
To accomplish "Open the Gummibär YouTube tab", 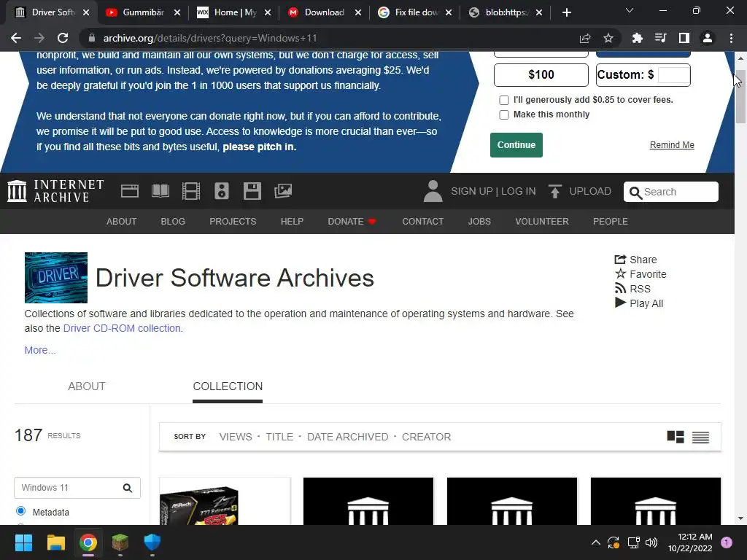I will [x=144, y=12].
